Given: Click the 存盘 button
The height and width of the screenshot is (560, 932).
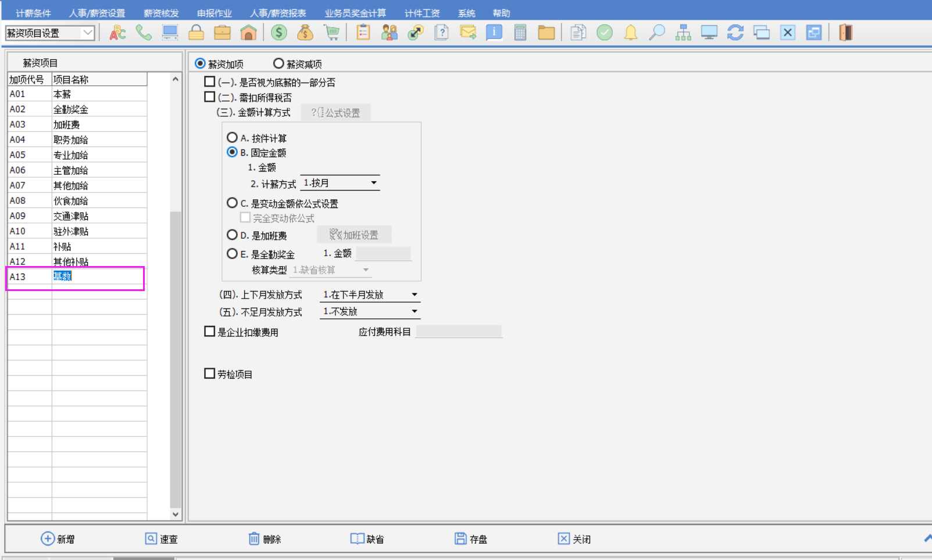Looking at the screenshot, I should tap(471, 539).
